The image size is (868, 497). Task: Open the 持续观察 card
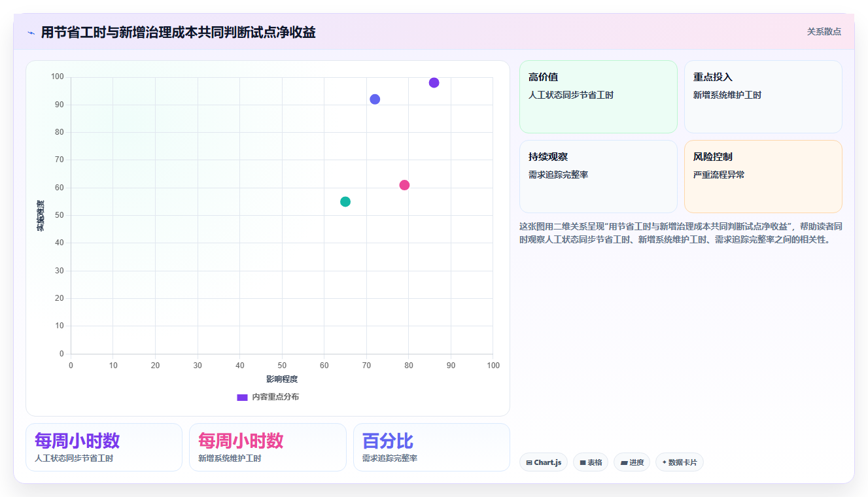598,177
